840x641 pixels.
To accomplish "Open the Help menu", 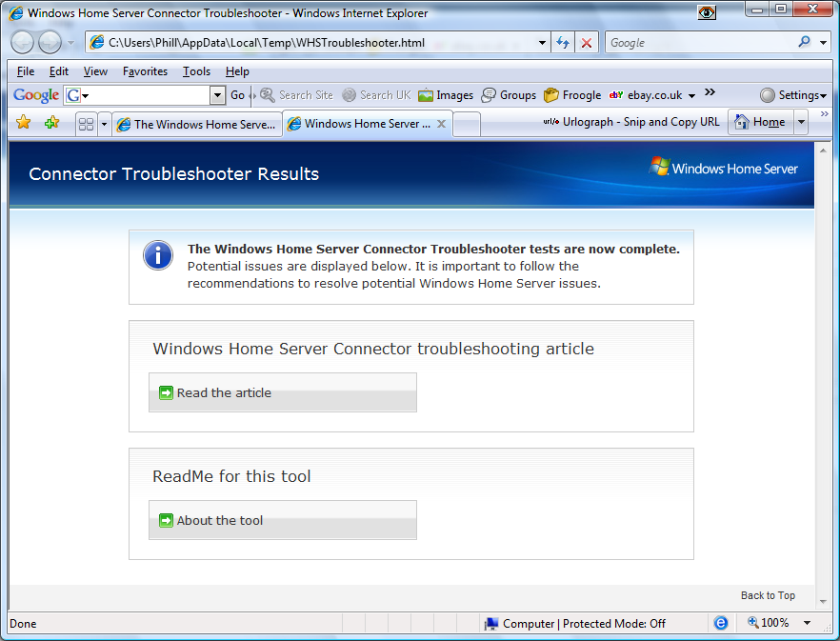I will coord(237,71).
